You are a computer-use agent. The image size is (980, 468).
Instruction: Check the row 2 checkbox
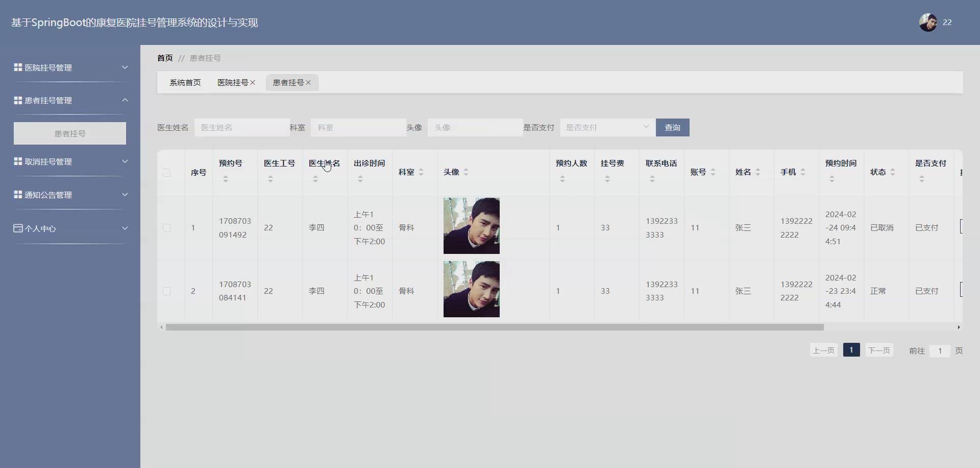(166, 291)
